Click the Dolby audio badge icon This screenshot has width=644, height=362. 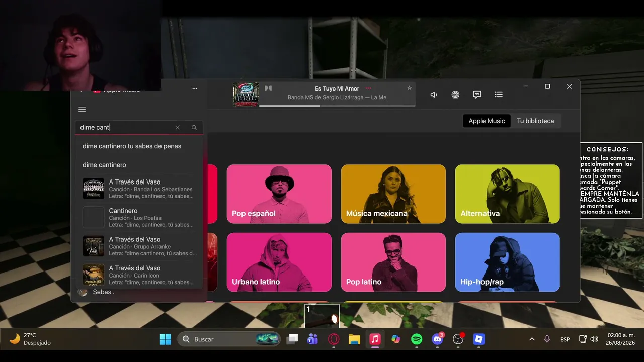click(268, 88)
